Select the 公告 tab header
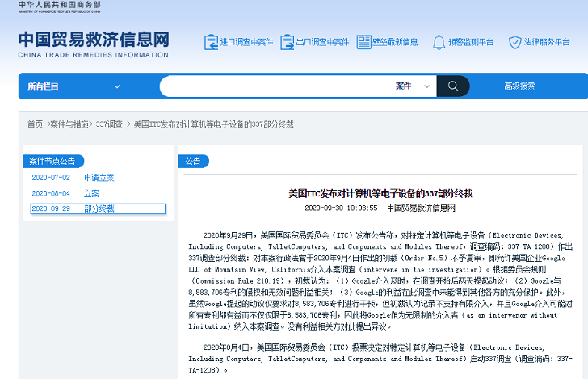The image size is (588, 379). click(x=193, y=162)
